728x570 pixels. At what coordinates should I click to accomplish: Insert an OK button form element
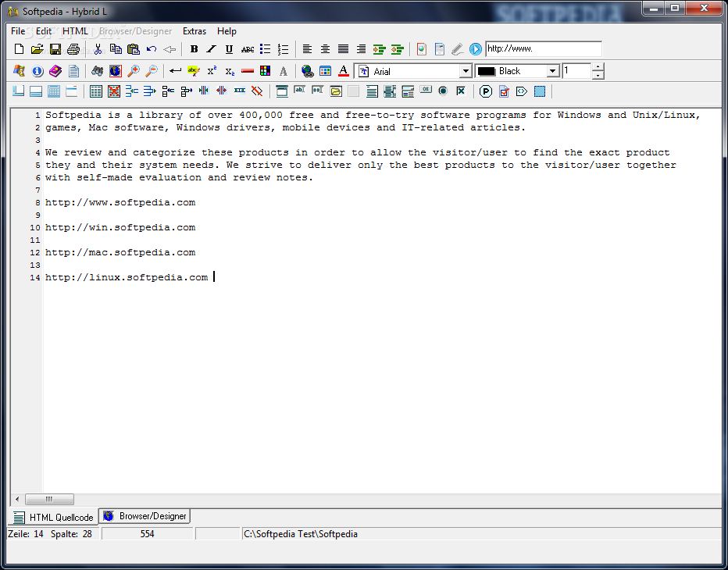tap(425, 90)
